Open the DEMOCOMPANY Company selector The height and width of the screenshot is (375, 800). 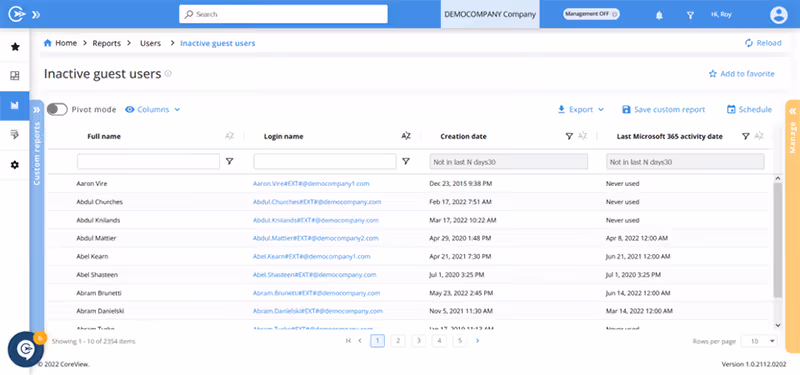pyautogui.click(x=490, y=14)
